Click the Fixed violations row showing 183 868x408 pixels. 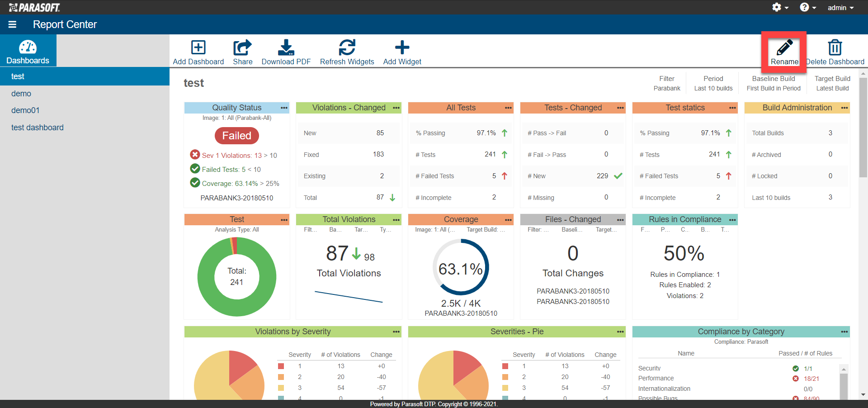tap(348, 155)
